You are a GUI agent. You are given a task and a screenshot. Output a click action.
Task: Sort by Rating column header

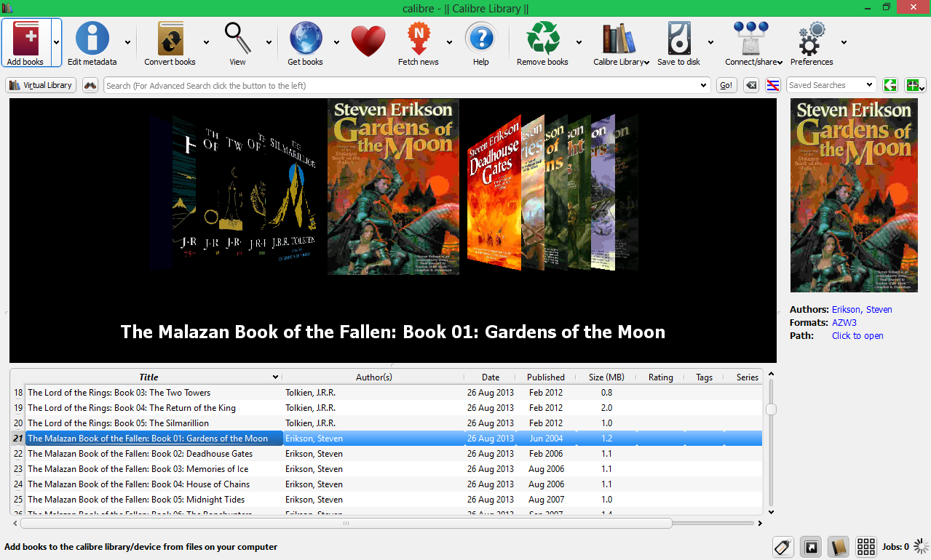click(661, 377)
